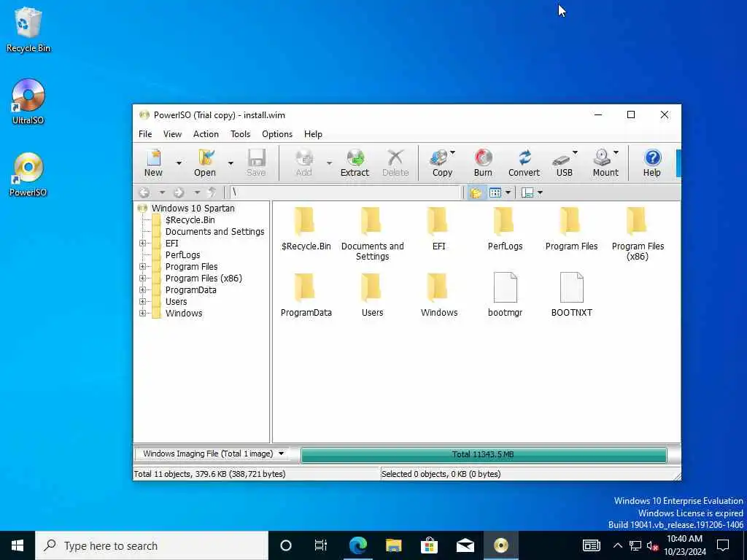The height and width of the screenshot is (560, 747).
Task: Click the Open toolbar icon
Action: (x=205, y=163)
